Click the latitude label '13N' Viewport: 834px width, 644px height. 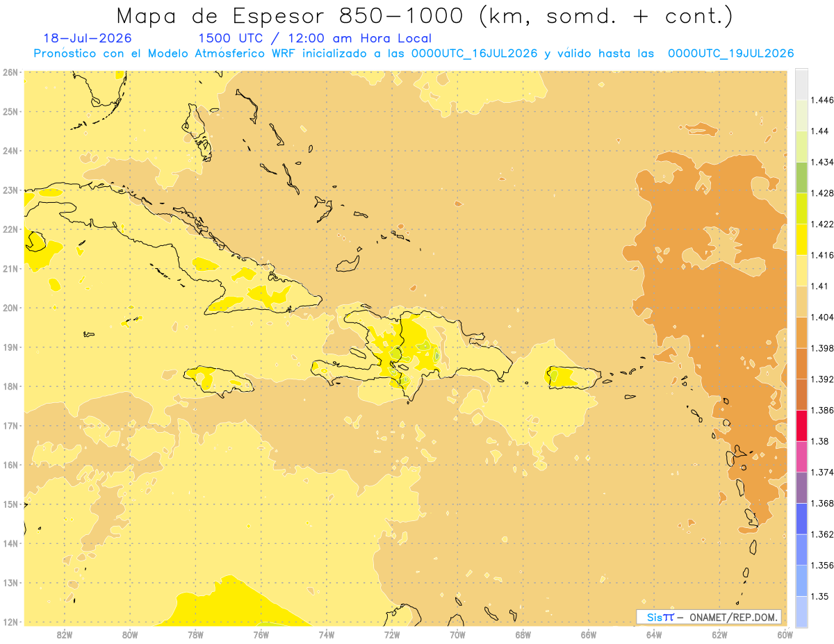point(10,583)
